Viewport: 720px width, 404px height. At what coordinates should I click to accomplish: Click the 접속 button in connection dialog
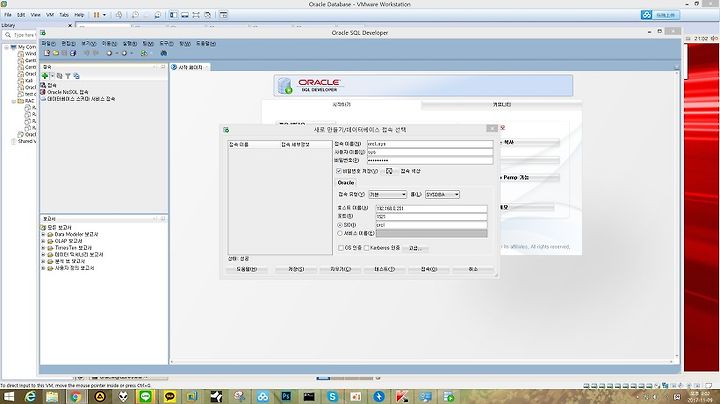(x=429, y=269)
